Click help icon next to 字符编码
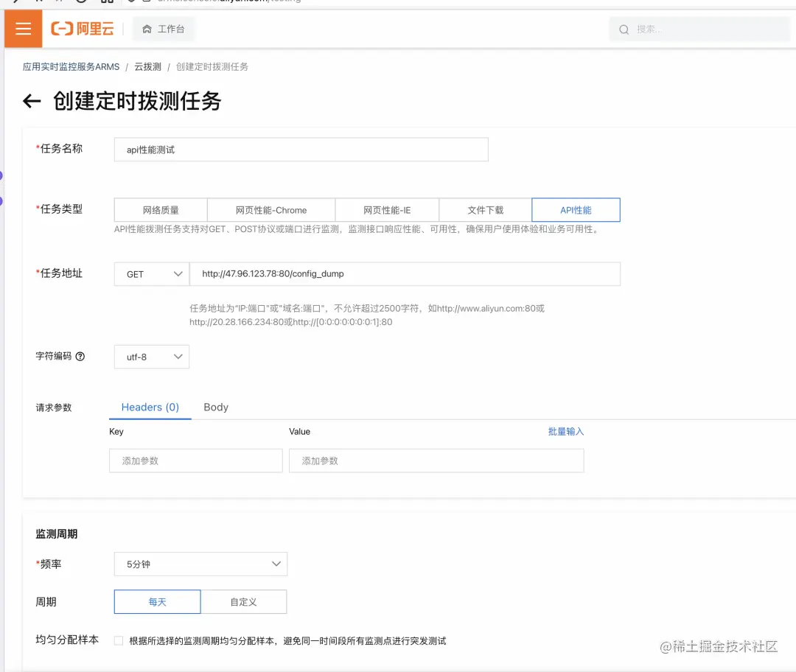796x672 pixels. tap(80, 357)
